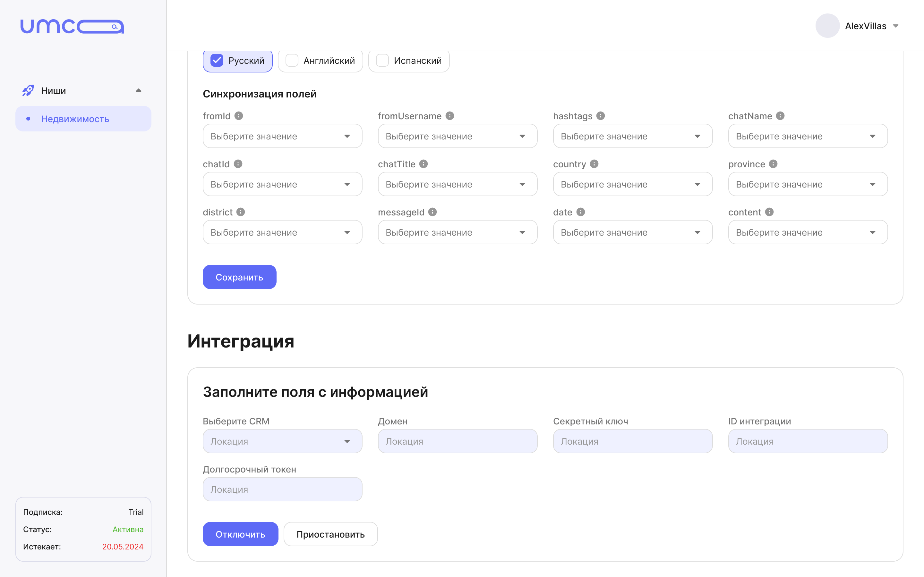Screen dimensions: 924x577
Task: Click the Приостановить button
Action: [x=330, y=534]
